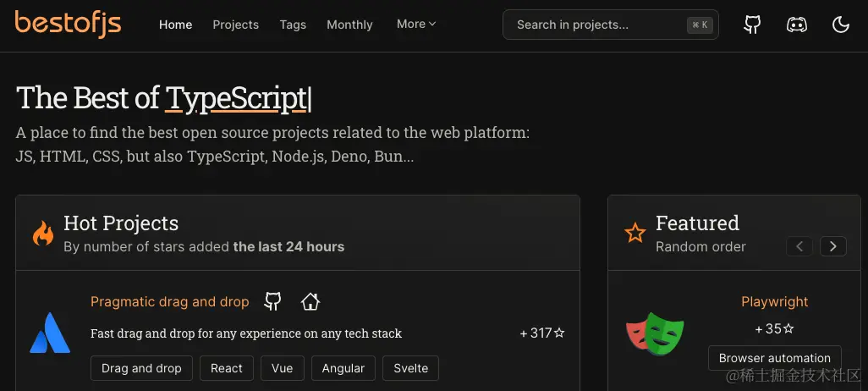Select the Svelte tag
This screenshot has height=391, width=868.
[x=411, y=368]
